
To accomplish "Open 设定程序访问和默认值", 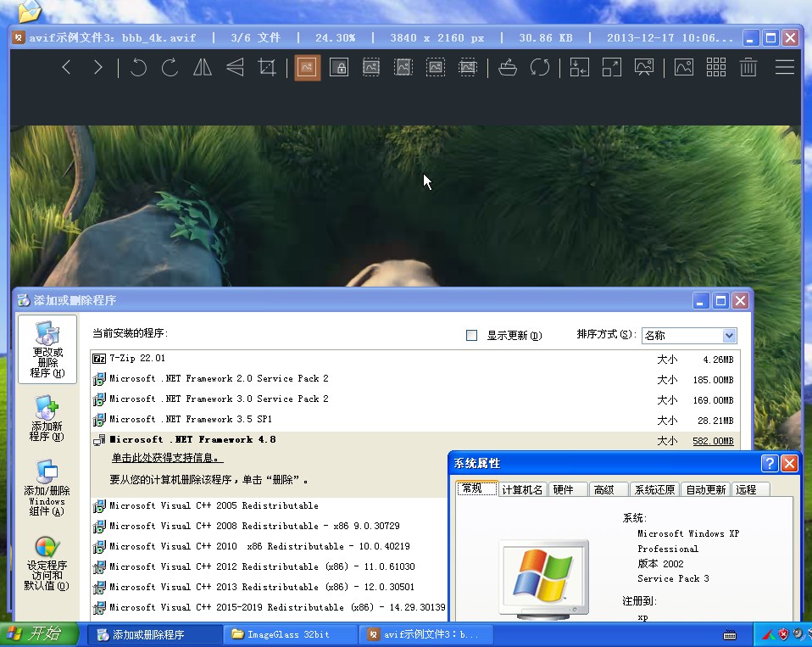I will [x=47, y=564].
